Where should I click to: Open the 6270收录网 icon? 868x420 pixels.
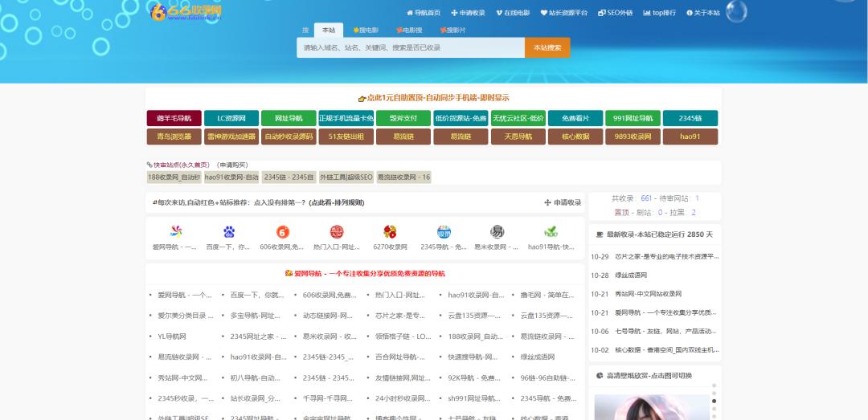coord(390,231)
